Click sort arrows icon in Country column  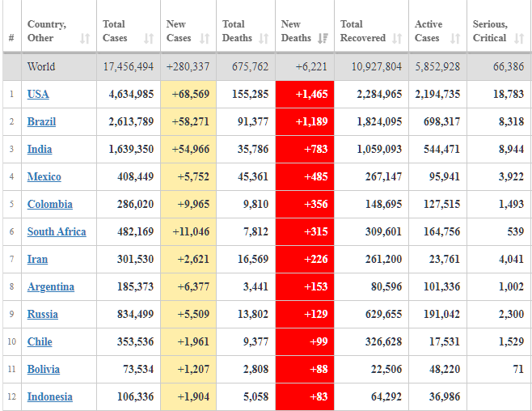tap(85, 38)
